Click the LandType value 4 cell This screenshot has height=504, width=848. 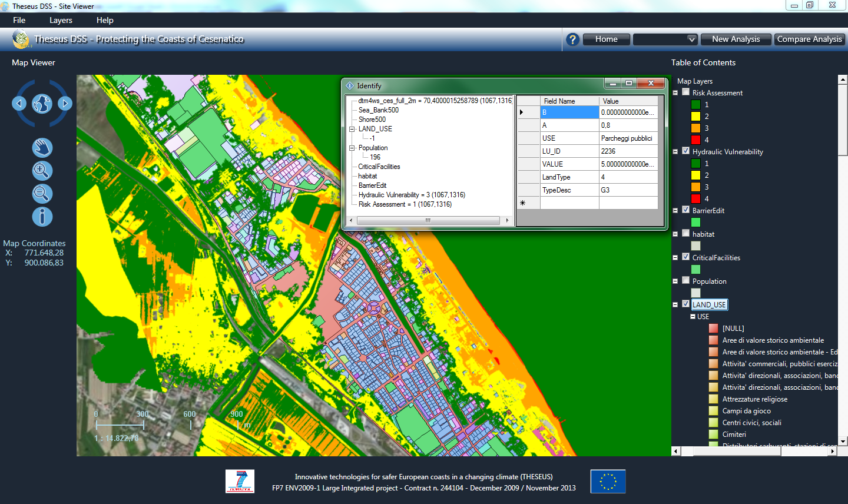[628, 177]
